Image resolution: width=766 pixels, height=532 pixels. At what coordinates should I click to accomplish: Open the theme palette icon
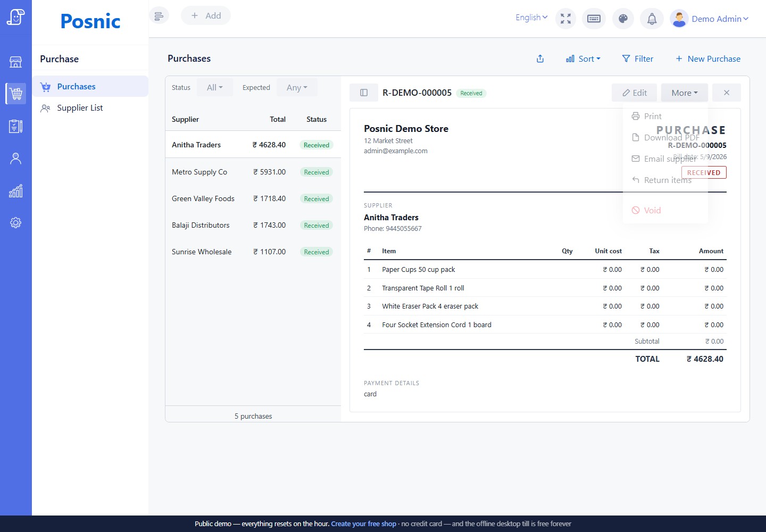click(x=623, y=19)
